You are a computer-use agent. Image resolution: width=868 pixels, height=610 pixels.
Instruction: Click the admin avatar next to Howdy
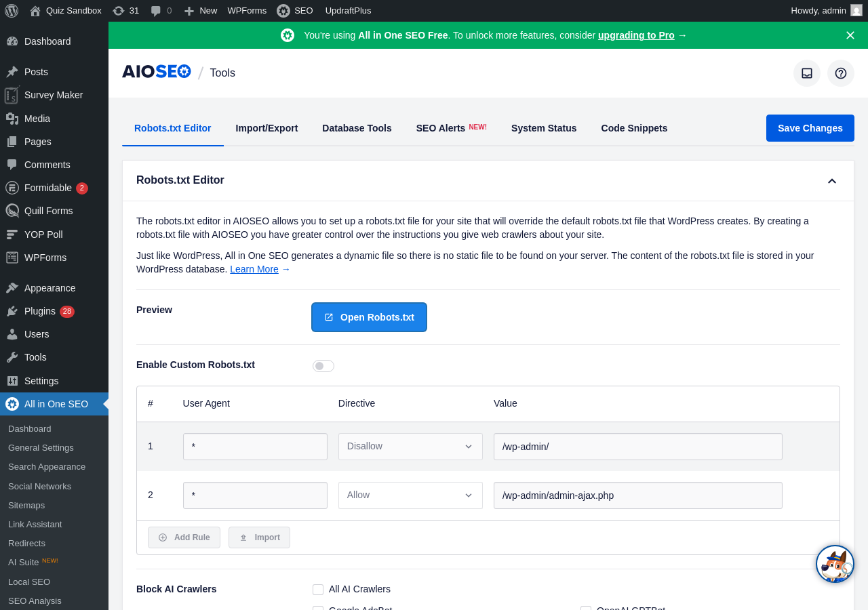(x=856, y=10)
